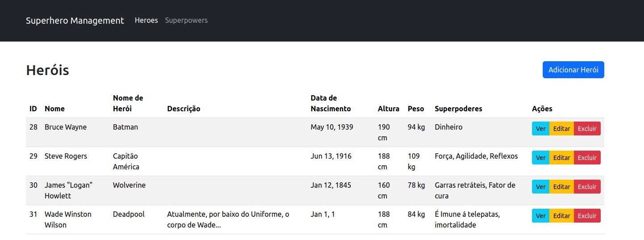This screenshot has width=644, height=240.
Task: View Deadpool row with Ver button
Action: 540,216
